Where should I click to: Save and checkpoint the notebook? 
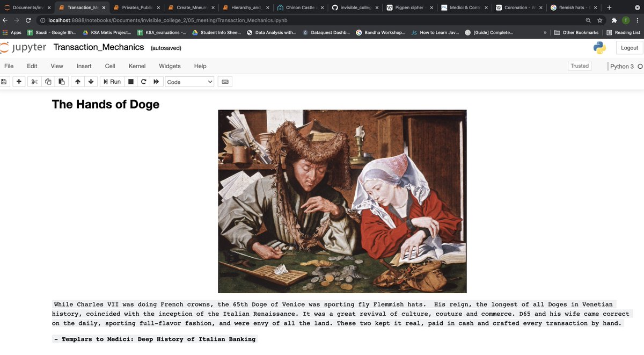point(4,82)
